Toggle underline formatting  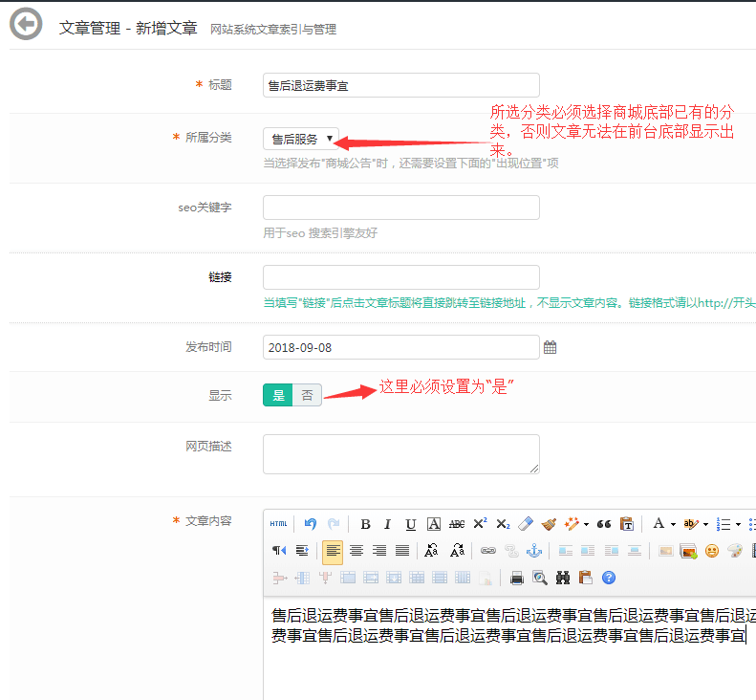[x=410, y=524]
